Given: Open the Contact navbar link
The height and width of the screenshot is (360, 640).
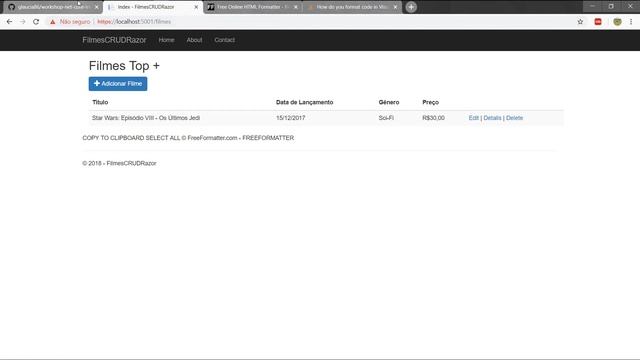Looking at the screenshot, I should tap(224, 40).
